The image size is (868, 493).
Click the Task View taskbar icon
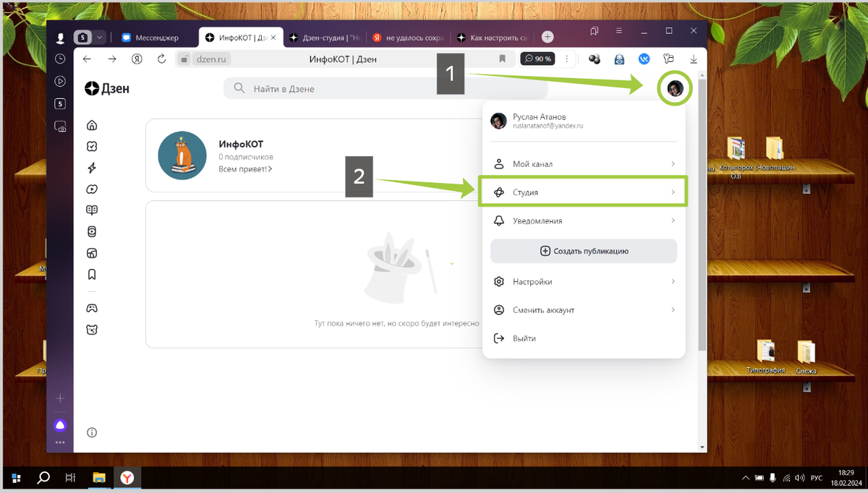pyautogui.click(x=71, y=478)
